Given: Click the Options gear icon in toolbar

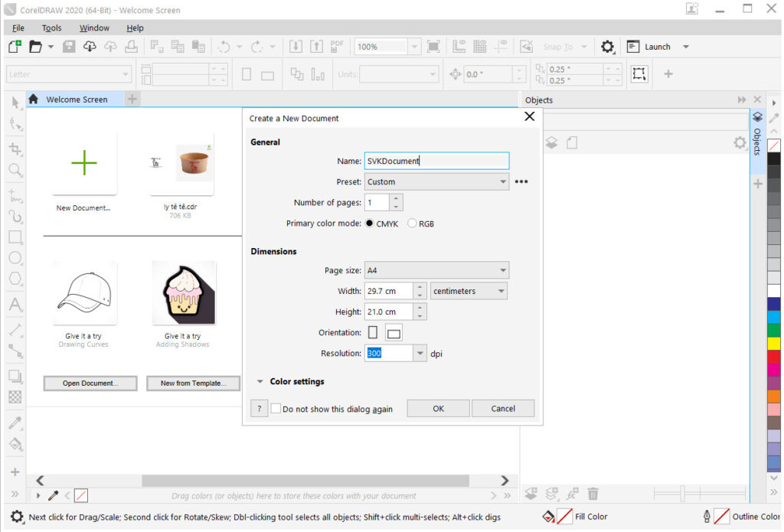Looking at the screenshot, I should tap(607, 47).
